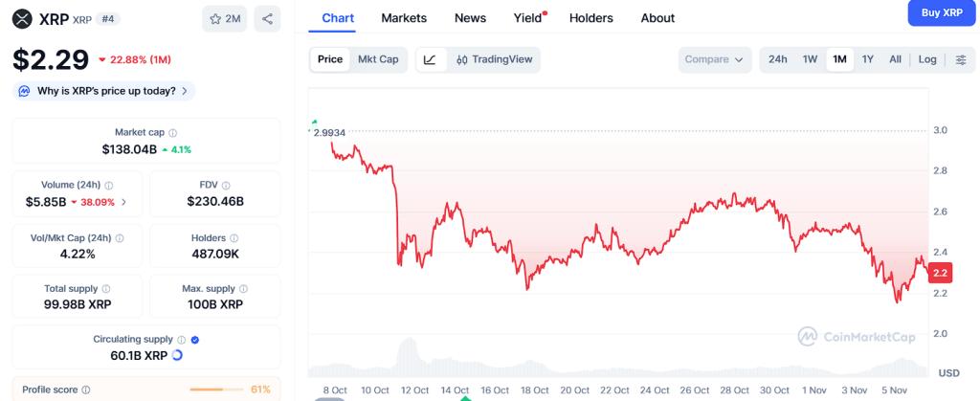Click Market cap info icon
This screenshot has height=401, width=980.
[x=173, y=133]
